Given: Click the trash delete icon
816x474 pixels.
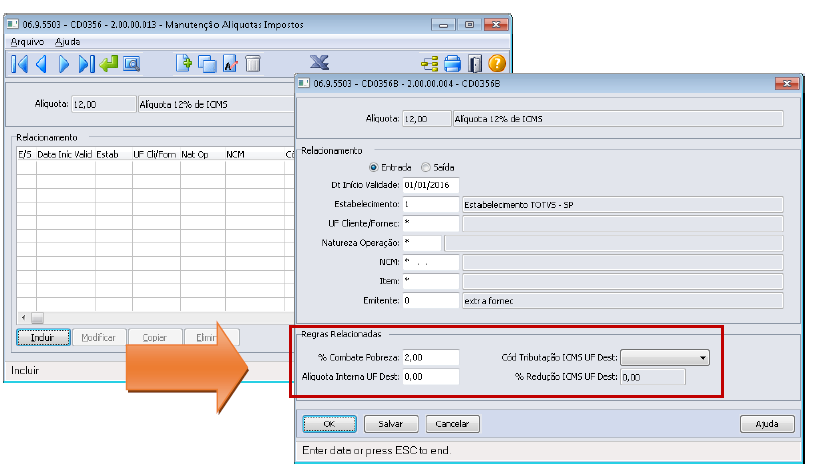Looking at the screenshot, I should click(253, 63).
